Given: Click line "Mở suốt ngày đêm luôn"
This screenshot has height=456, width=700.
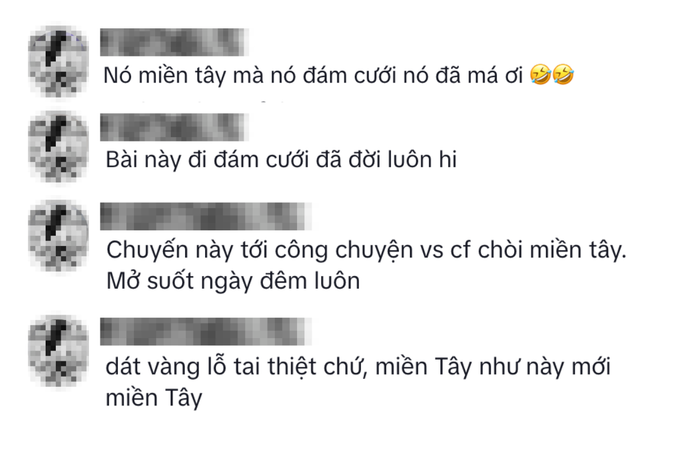Looking at the screenshot, I should pos(233,281).
